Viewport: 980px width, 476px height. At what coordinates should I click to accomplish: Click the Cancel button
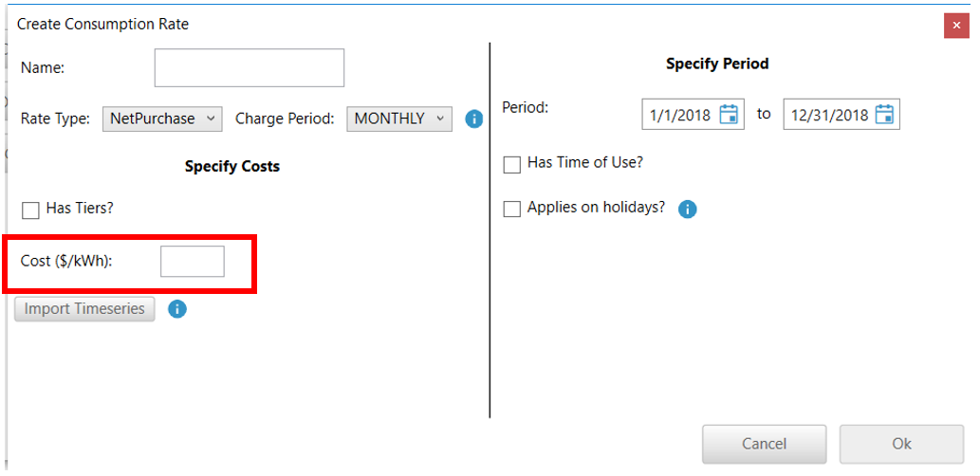tap(764, 444)
